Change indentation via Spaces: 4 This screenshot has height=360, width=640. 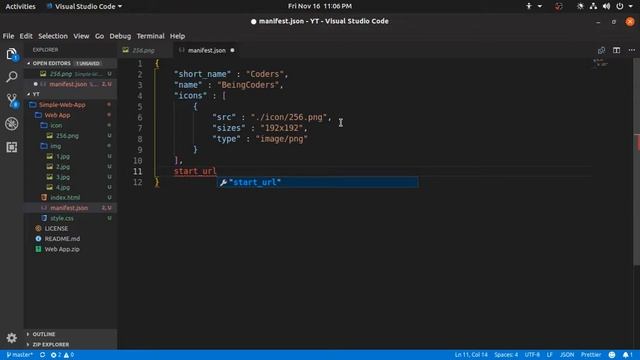pos(506,355)
